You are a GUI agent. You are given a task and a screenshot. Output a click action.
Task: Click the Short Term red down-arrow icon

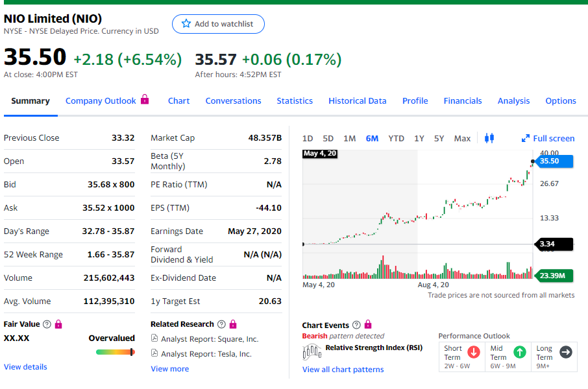coord(474,352)
